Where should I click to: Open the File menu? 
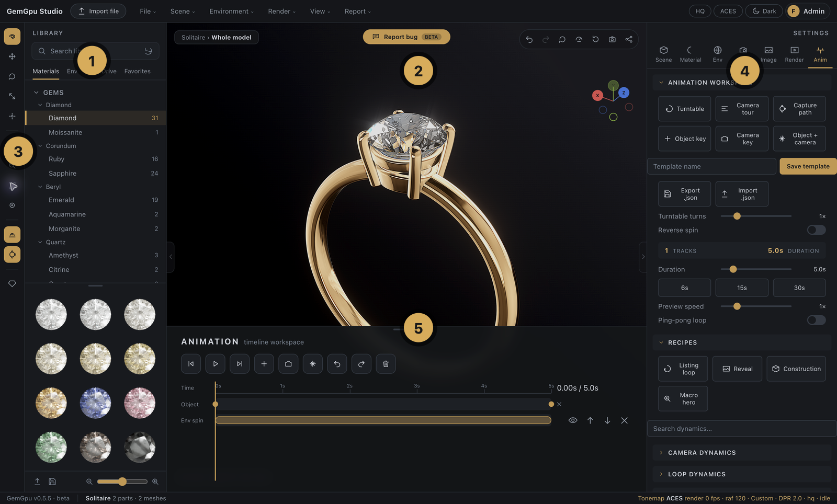point(148,11)
